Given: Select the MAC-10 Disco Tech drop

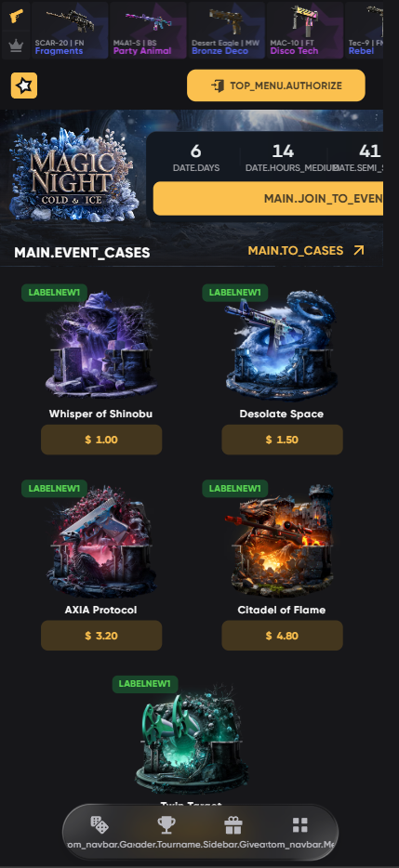Looking at the screenshot, I should (304, 30).
